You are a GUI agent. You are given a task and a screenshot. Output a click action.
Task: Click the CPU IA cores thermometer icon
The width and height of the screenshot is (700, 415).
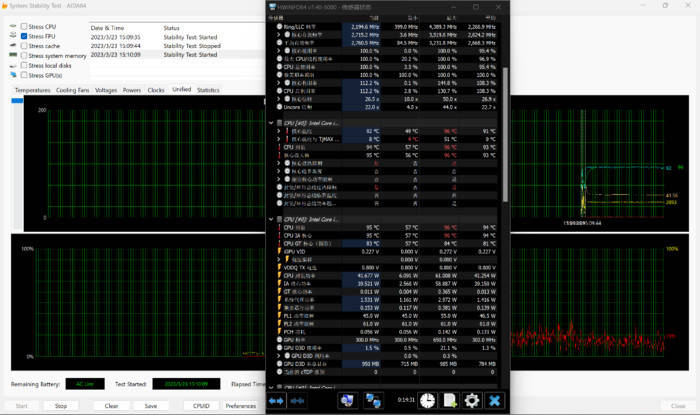tap(279, 236)
